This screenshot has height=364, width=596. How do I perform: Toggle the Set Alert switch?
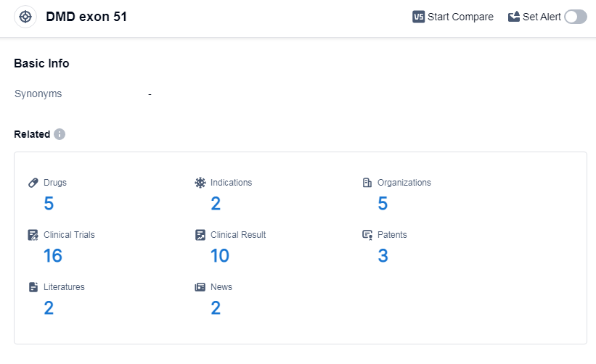point(575,17)
